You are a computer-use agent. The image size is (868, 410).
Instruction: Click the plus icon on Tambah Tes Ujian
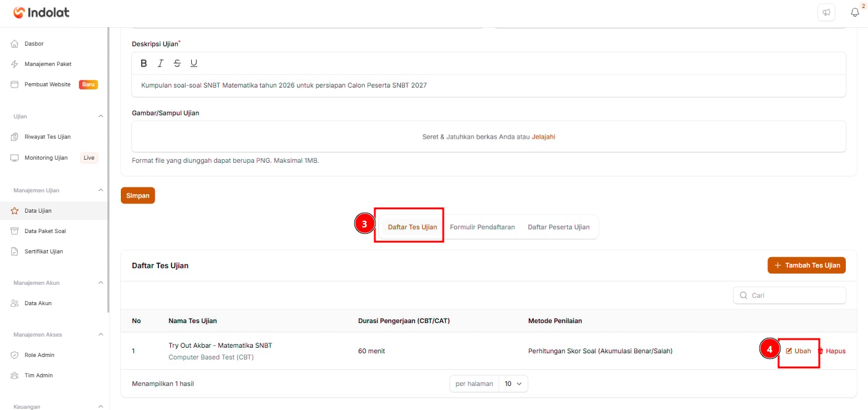(777, 265)
